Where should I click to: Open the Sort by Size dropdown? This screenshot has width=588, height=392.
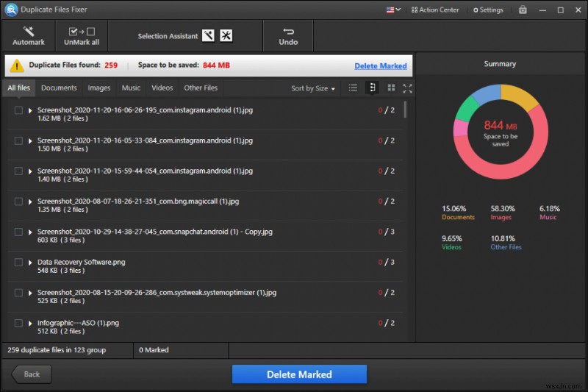[313, 88]
